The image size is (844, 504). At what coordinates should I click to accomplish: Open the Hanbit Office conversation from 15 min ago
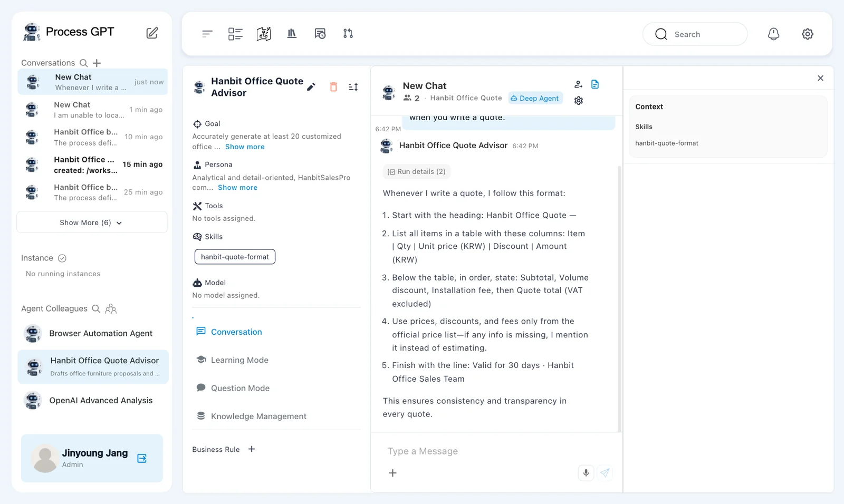point(93,164)
